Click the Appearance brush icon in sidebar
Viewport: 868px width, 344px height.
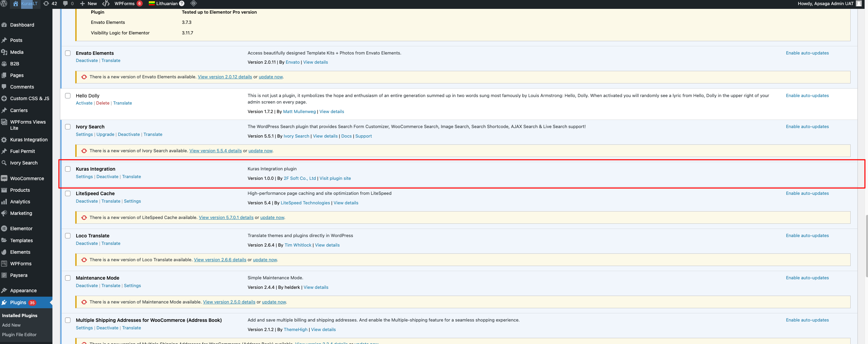[4, 291]
